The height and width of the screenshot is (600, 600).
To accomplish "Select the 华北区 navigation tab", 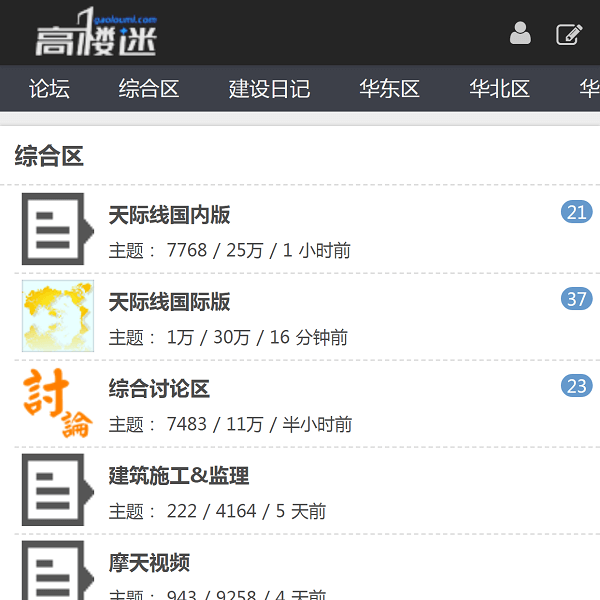I will coord(499,89).
